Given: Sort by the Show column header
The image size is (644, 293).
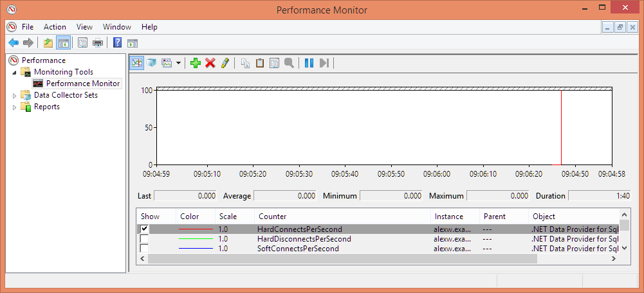Looking at the screenshot, I should (x=156, y=217).
